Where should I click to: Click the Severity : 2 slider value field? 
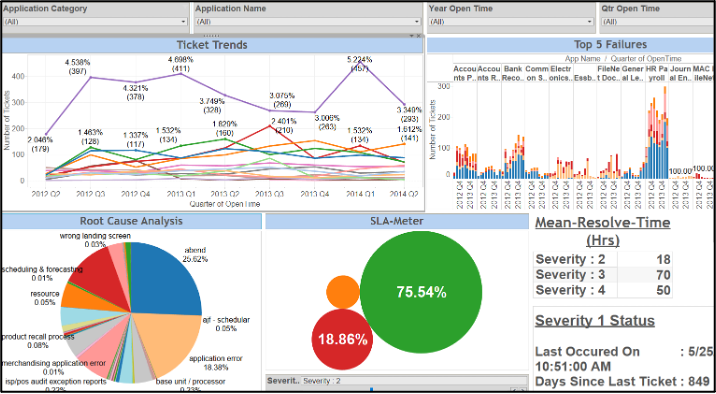[414, 380]
